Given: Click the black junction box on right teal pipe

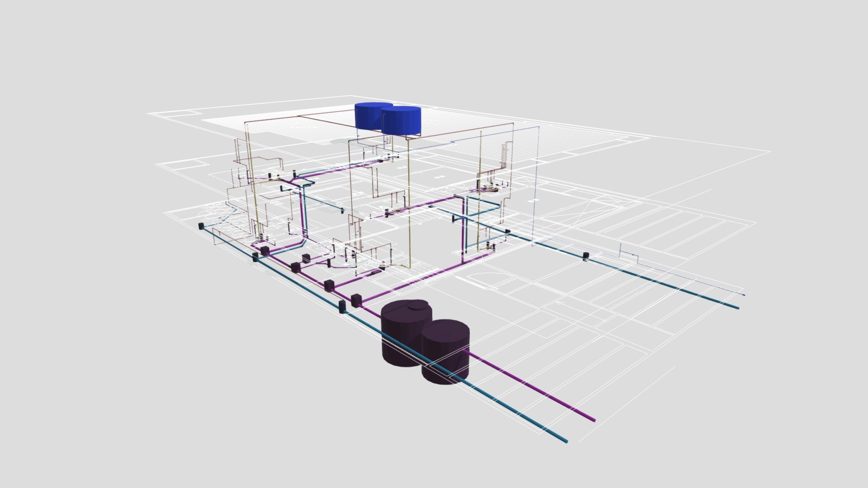Looking at the screenshot, I should pos(586,256).
